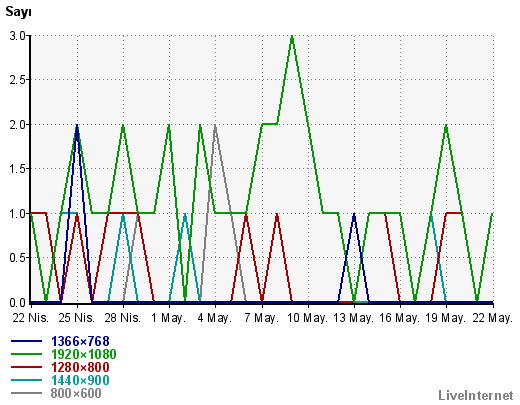520x405 pixels.
Task: Click the red 1280×800 line swatch
Action: (x=27, y=367)
